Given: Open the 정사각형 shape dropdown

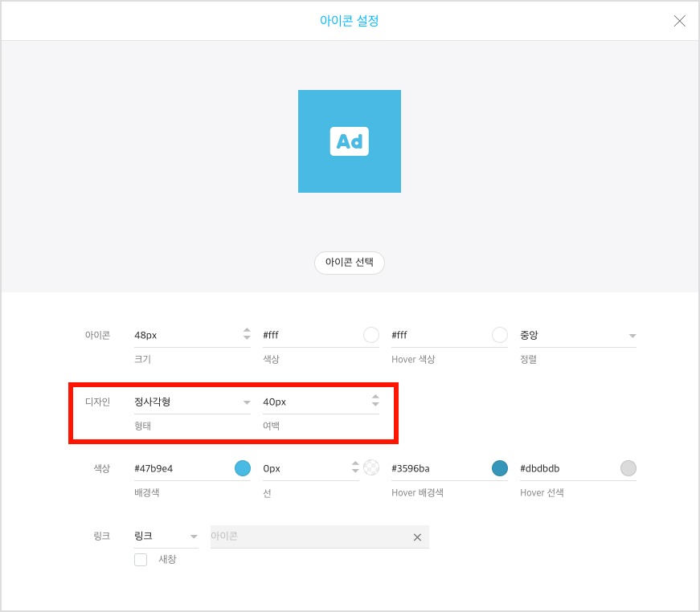Looking at the screenshot, I should [192, 402].
